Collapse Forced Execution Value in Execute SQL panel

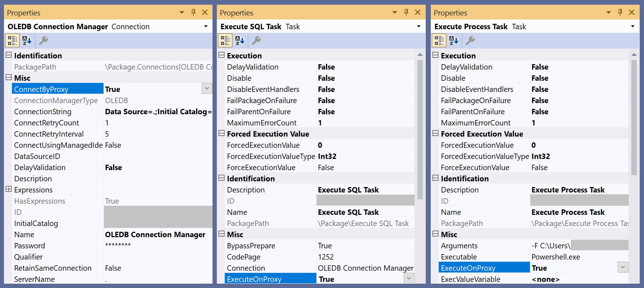click(x=222, y=134)
